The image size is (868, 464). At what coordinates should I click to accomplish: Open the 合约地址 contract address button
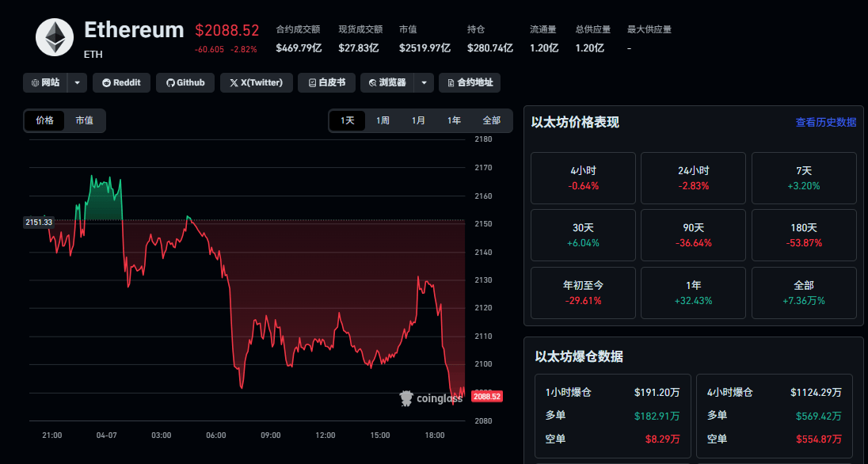click(470, 82)
